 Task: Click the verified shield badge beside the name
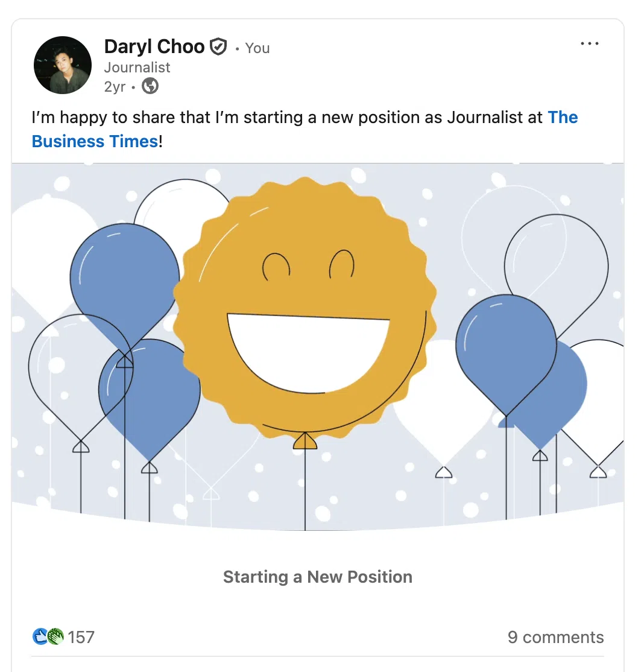[218, 46]
